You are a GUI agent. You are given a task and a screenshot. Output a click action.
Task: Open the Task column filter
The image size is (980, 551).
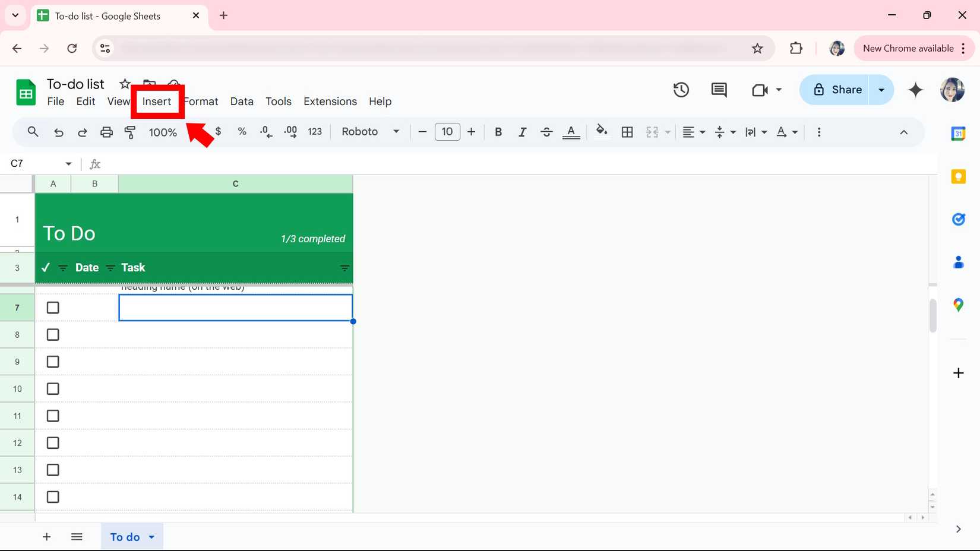(344, 268)
